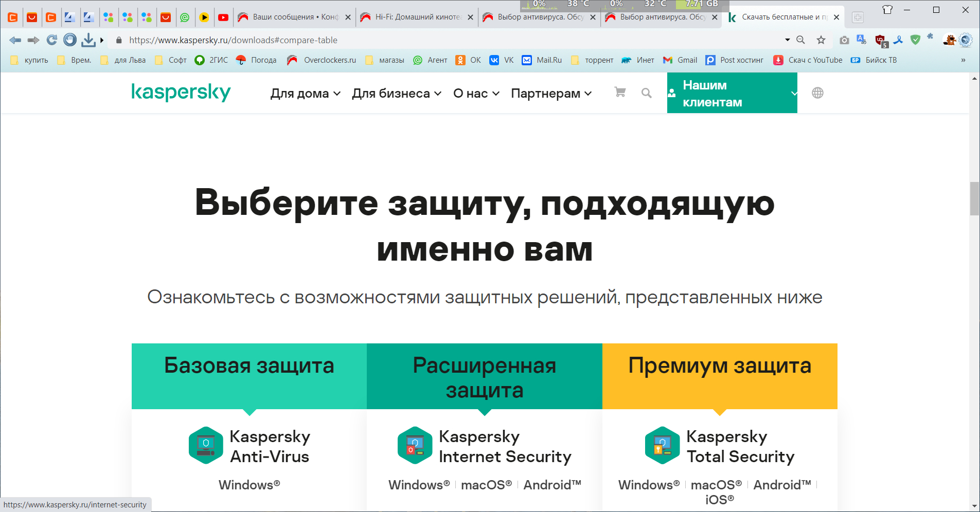Open the 'Бийск ТВ' bookmark
This screenshot has width=980, height=512.
pos(874,60)
